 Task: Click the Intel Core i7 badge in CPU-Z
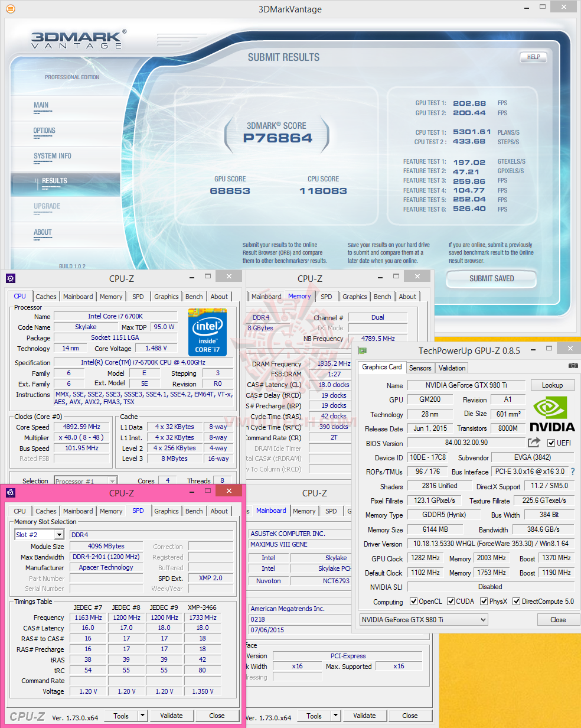click(207, 331)
